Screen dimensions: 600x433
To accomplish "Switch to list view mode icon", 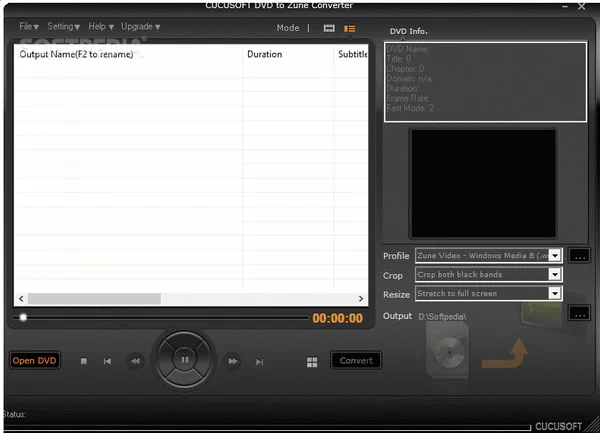I will 349,28.
